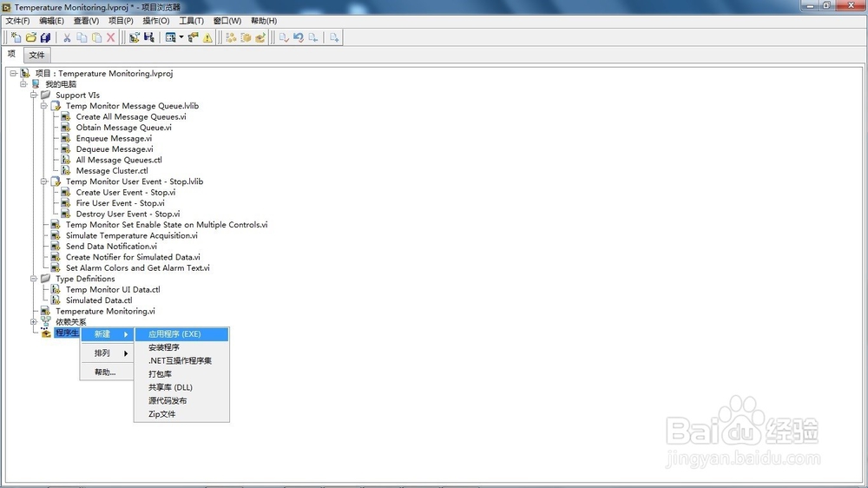Select Temp Monitor UI Data.ctl

click(x=113, y=289)
